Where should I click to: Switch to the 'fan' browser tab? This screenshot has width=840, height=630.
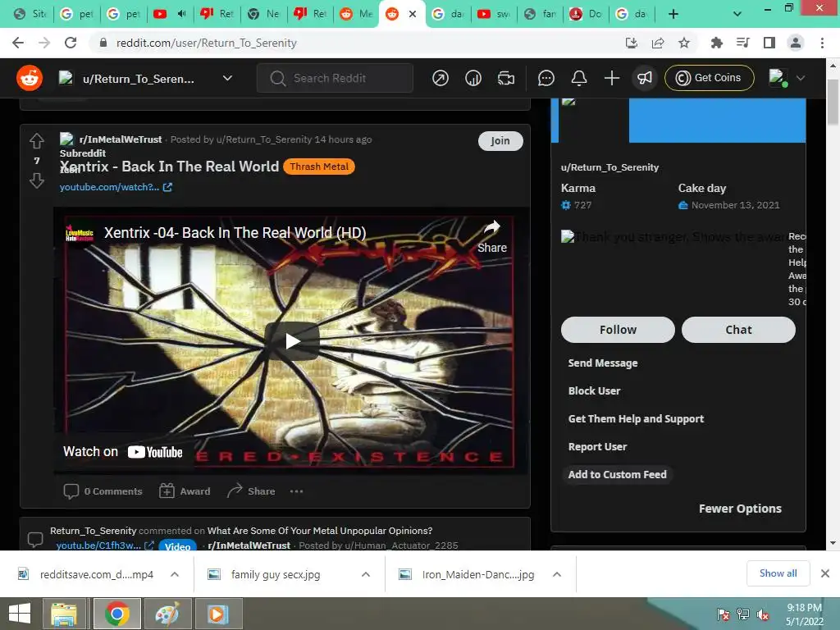[541, 14]
